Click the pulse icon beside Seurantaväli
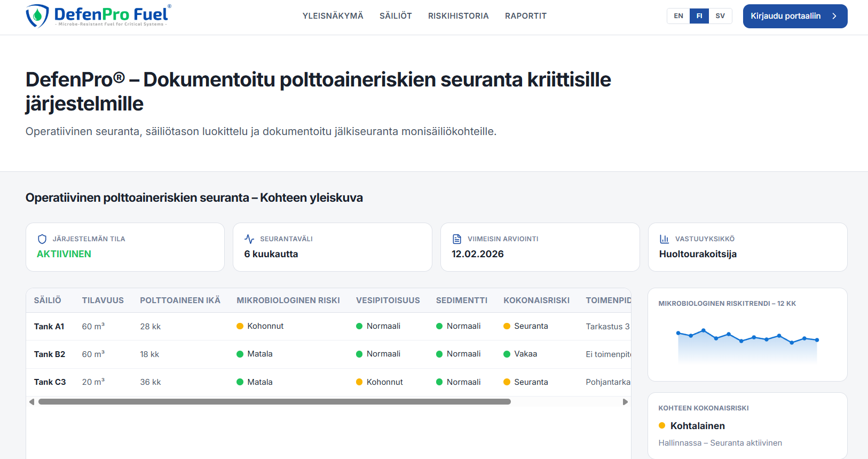 [249, 239]
